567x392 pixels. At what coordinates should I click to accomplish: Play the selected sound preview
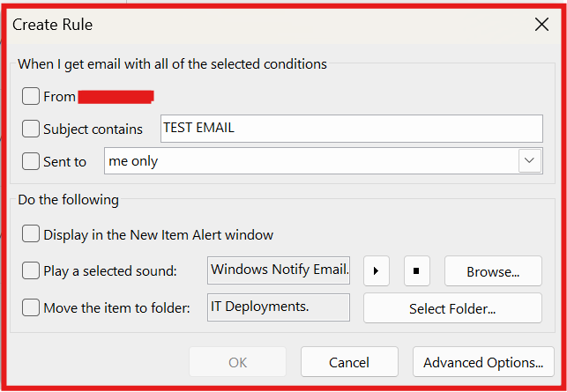click(x=376, y=270)
